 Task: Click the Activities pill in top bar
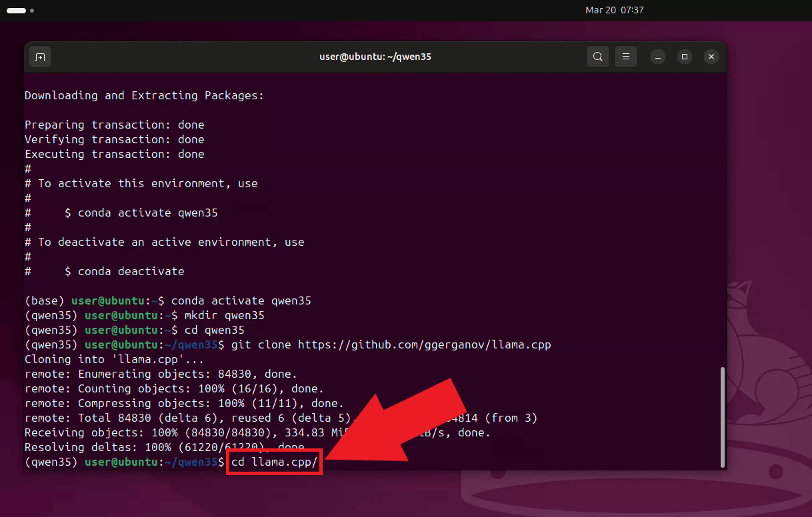coord(16,11)
